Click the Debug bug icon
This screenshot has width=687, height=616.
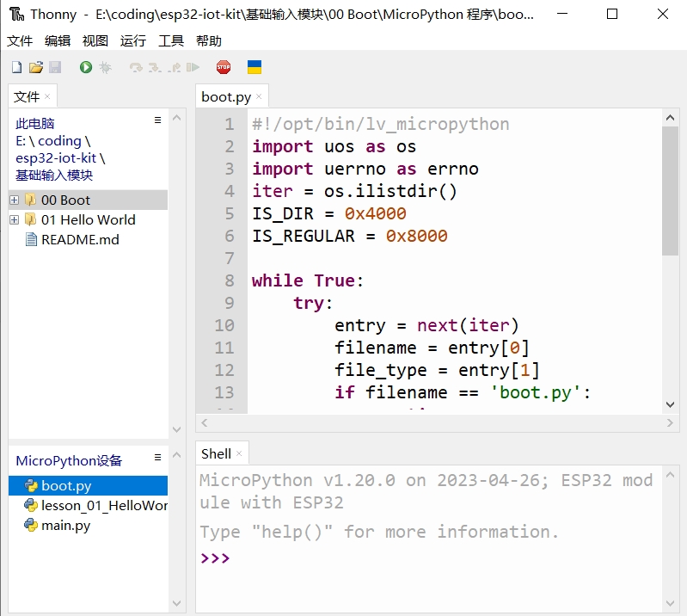[x=105, y=67]
